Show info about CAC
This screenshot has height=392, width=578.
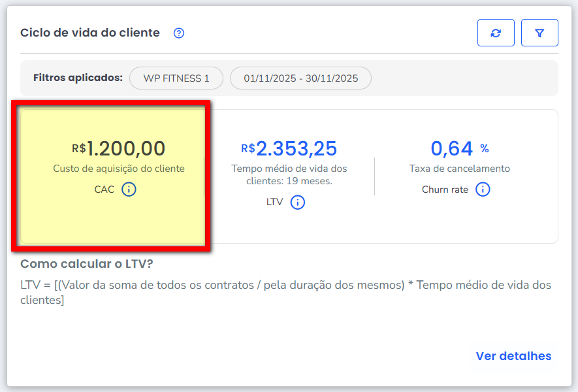pyautogui.click(x=129, y=189)
